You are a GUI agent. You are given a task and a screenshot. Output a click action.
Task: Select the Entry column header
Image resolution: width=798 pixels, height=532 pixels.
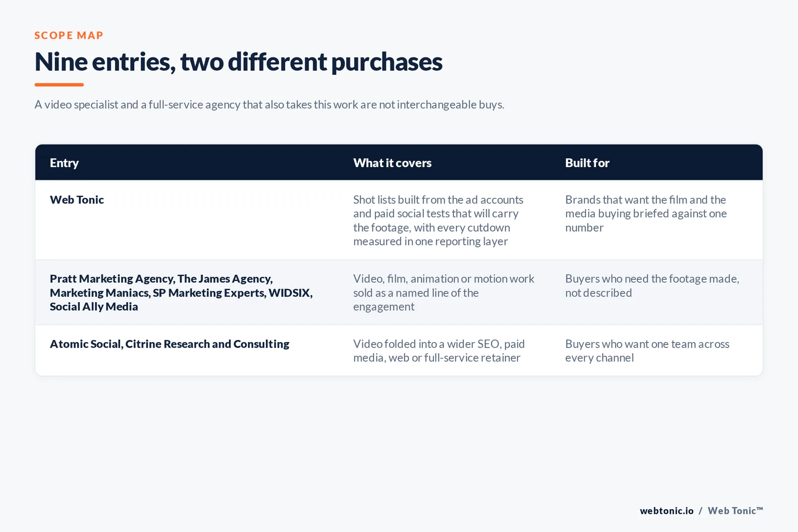[64, 163]
